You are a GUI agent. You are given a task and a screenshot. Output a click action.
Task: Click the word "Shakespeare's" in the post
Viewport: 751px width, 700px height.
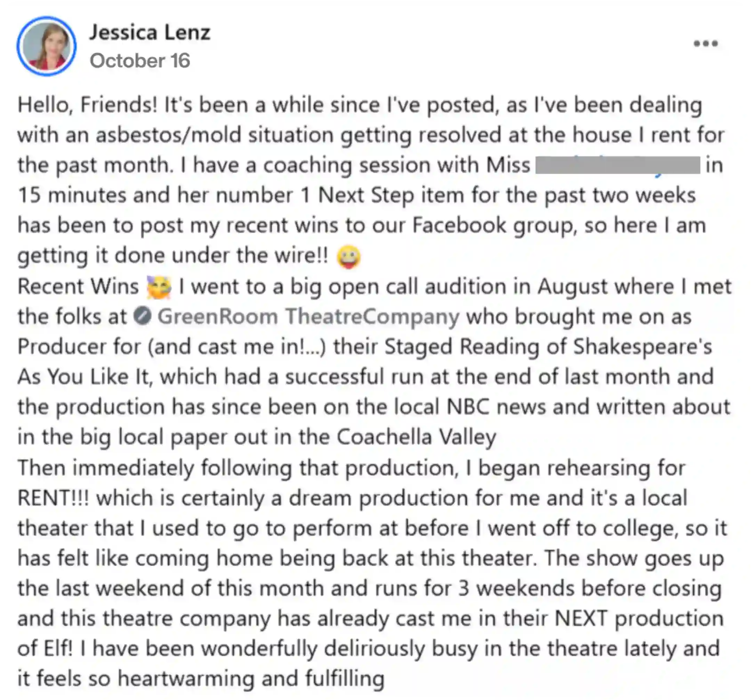[x=643, y=347]
